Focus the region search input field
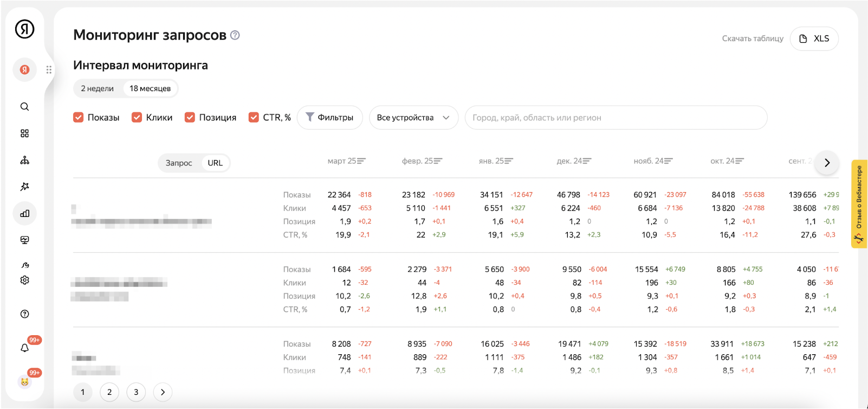This screenshot has width=868, height=409. coord(616,118)
